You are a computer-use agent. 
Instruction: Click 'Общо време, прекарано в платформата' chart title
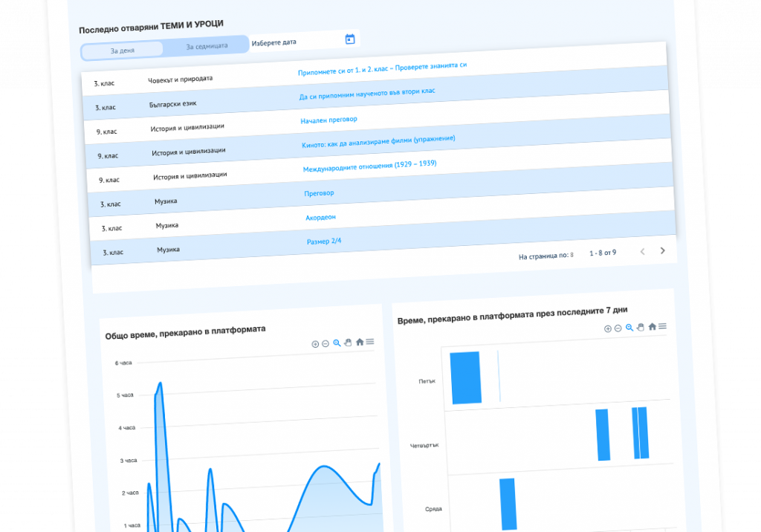point(185,332)
